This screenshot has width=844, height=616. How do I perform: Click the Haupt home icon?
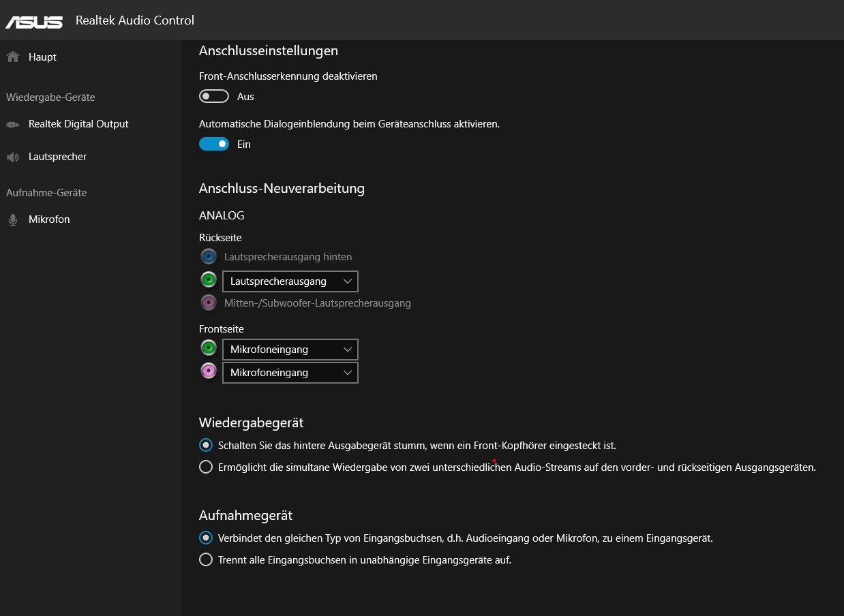pos(12,57)
